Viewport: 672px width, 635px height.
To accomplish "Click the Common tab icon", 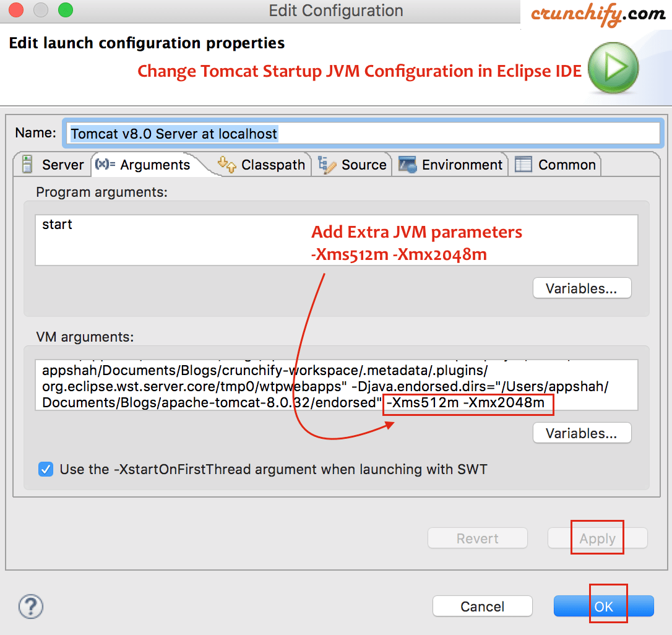I will [523, 165].
